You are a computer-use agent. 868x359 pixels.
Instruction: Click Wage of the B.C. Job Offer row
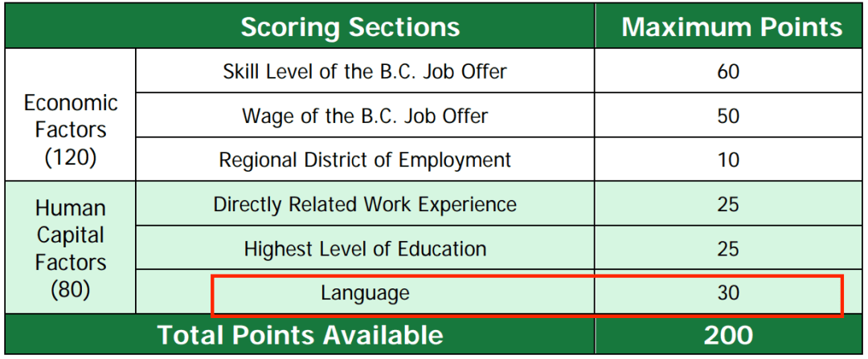click(365, 116)
